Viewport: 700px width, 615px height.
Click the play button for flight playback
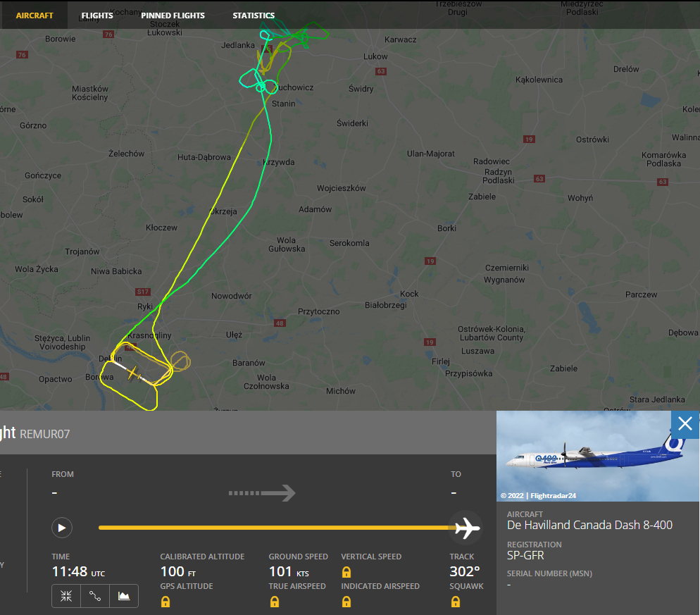[x=61, y=528]
